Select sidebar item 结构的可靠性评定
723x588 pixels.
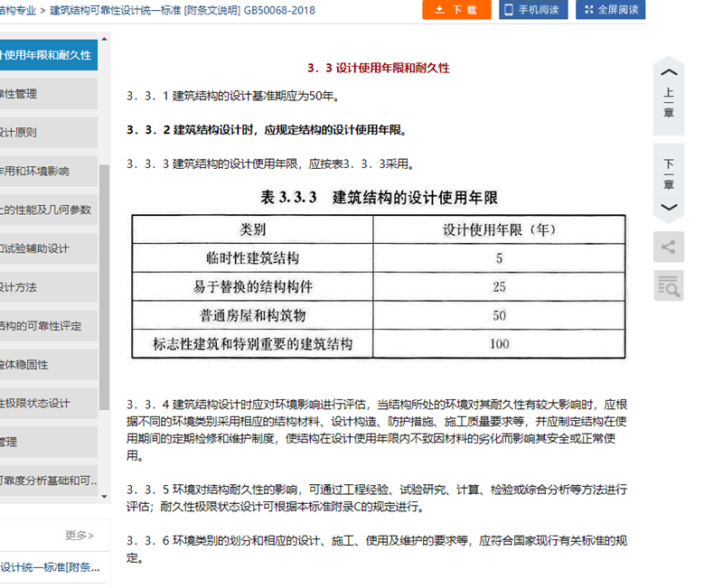click(x=49, y=326)
